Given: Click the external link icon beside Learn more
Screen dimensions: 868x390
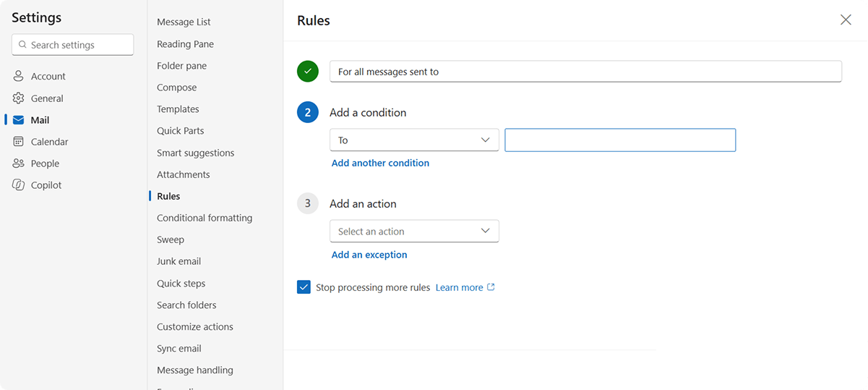Looking at the screenshot, I should click(491, 287).
